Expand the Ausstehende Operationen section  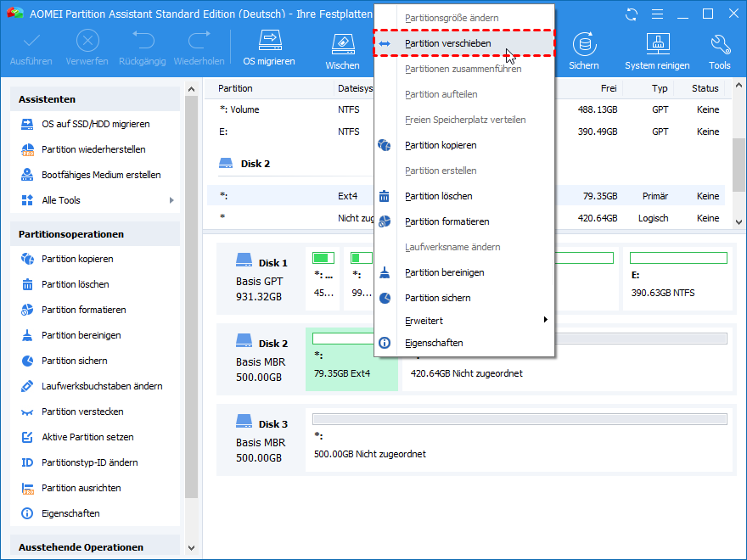[95, 547]
